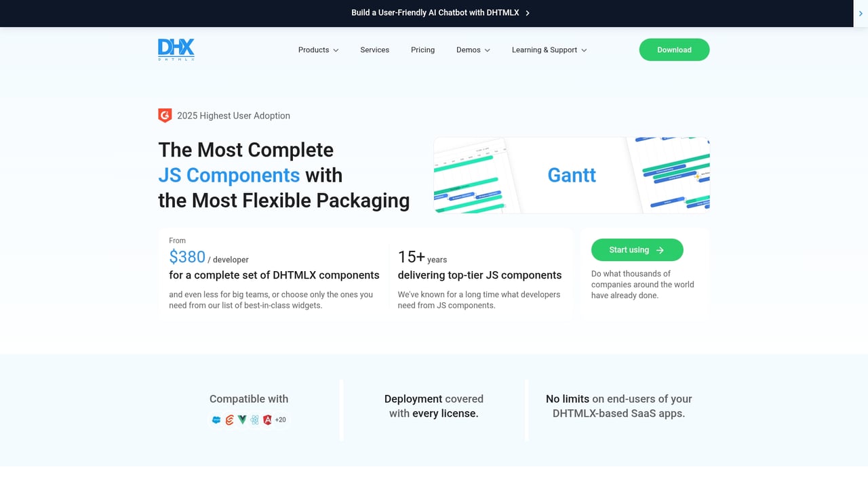868x488 pixels.
Task: Select Pricing from the navigation
Action: pyautogui.click(x=422, y=49)
